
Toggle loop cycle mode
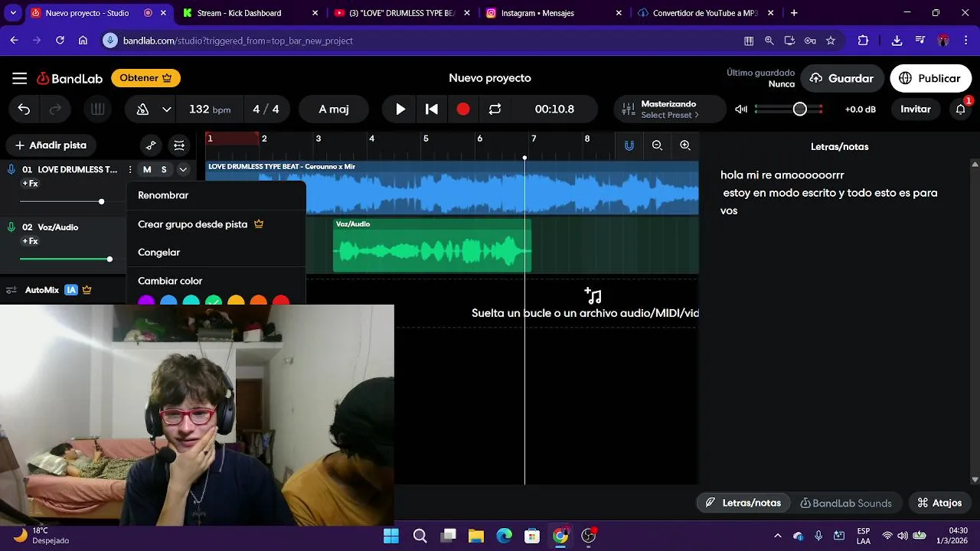pos(495,109)
